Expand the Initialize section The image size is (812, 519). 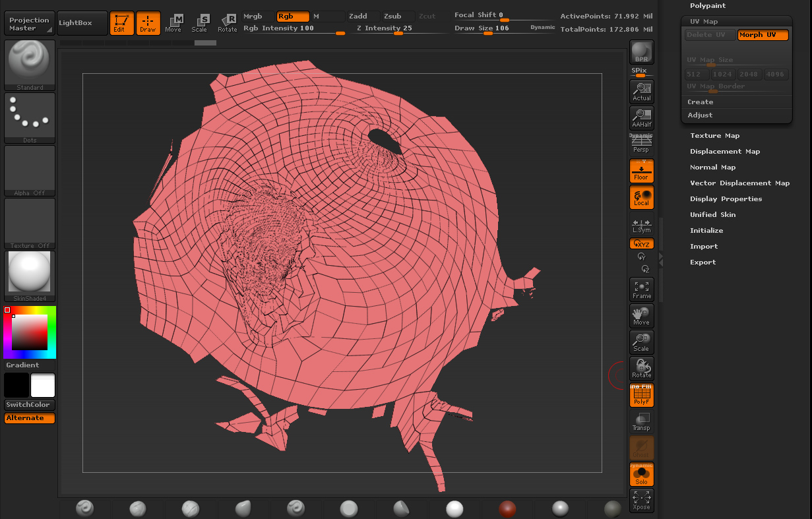click(x=706, y=231)
